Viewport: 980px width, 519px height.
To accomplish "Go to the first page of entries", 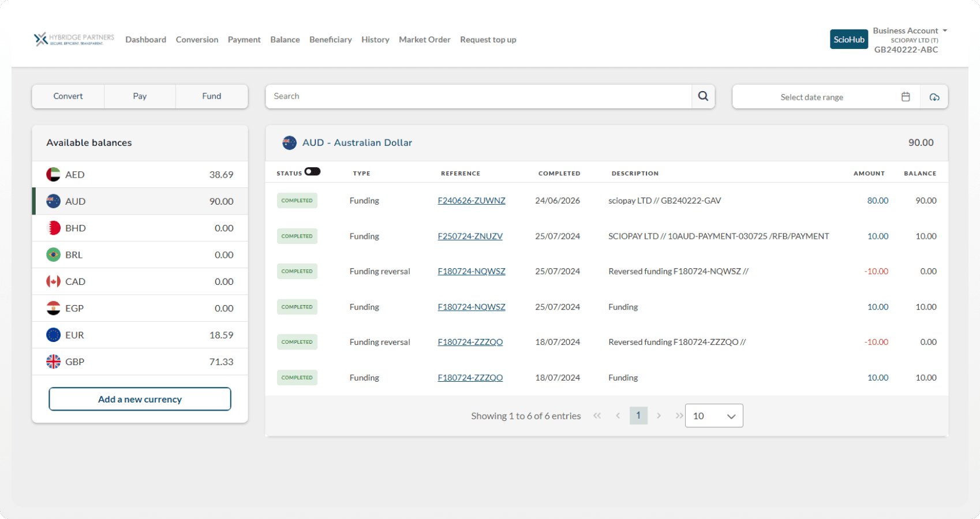I will pyautogui.click(x=597, y=416).
